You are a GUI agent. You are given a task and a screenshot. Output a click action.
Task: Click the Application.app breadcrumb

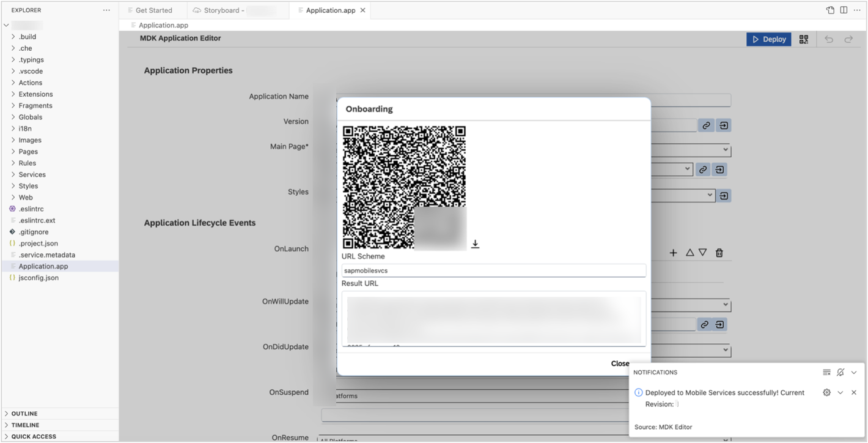pyautogui.click(x=163, y=25)
